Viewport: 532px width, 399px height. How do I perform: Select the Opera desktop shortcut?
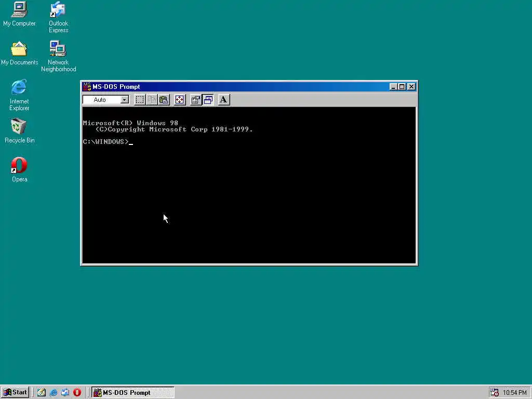pos(19,170)
